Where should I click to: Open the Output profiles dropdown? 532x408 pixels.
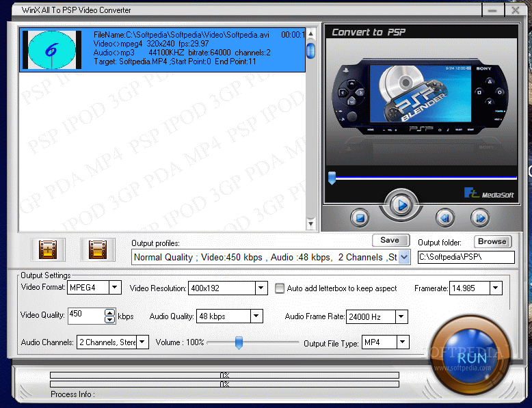(x=404, y=257)
